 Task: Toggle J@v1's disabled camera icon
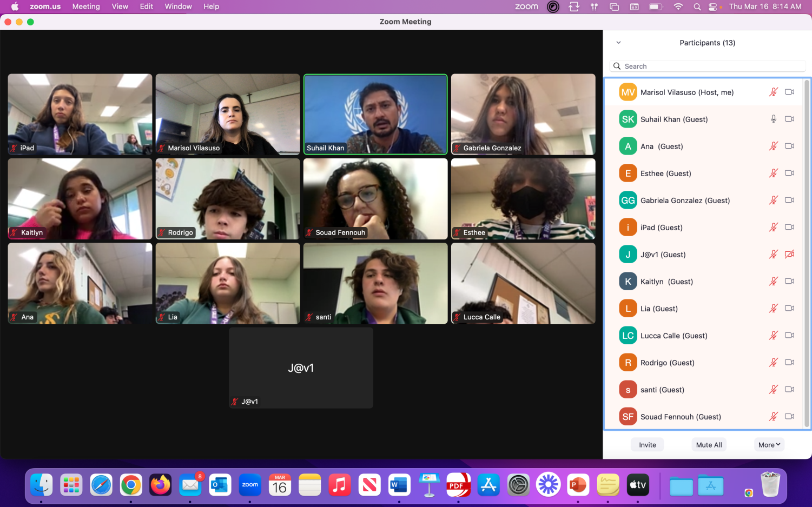[790, 254]
